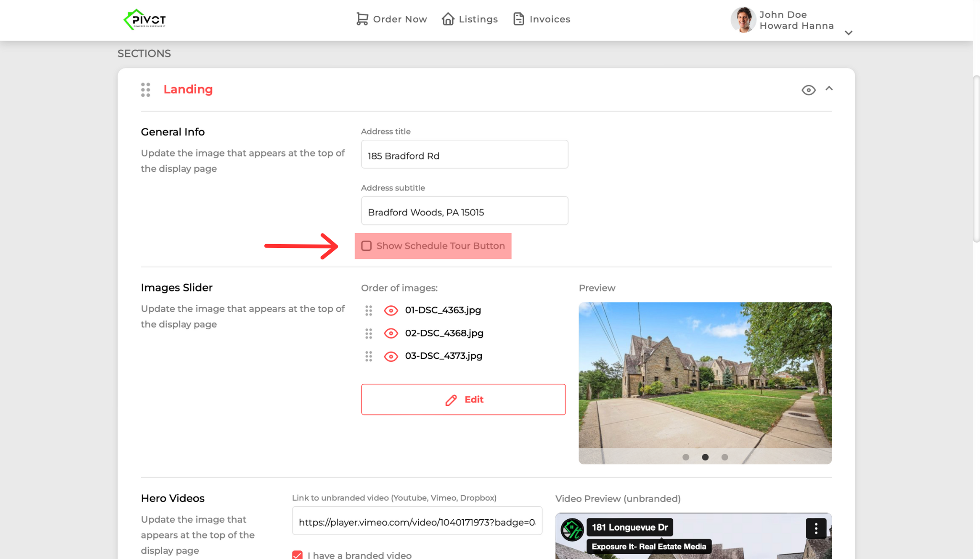Enable Show Schedule Tour Button checkbox

367,246
